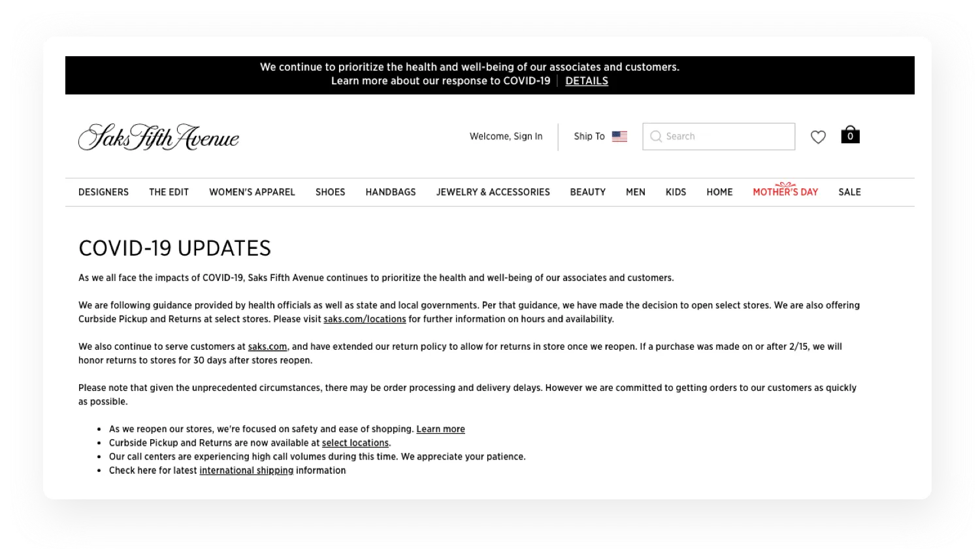Open WOMEN'S APPAREL menu
Screen dimensions: 980x549
252,192
